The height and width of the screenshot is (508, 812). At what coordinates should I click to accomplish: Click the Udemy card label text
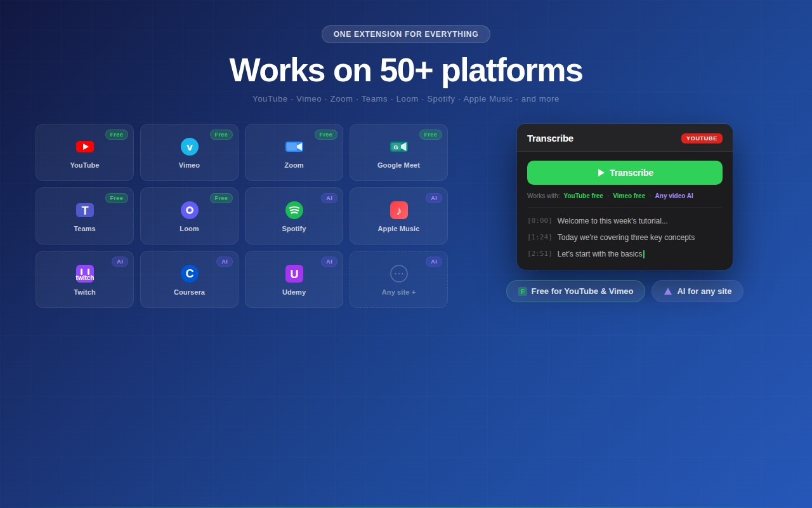[x=294, y=292]
